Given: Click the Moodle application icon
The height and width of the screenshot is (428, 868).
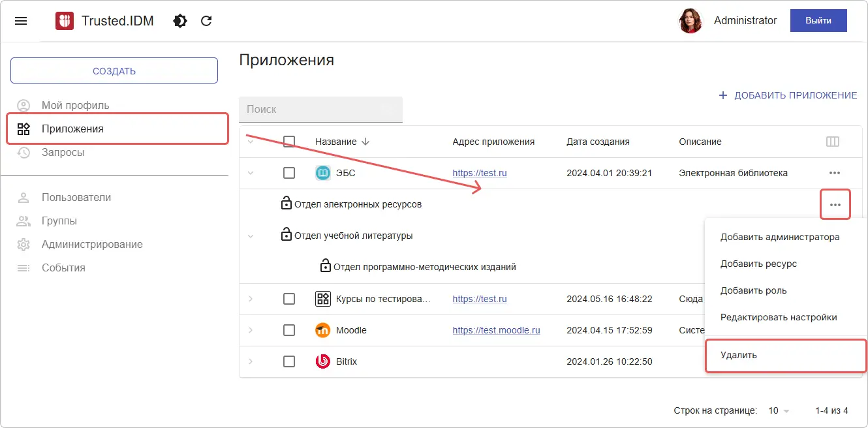Looking at the screenshot, I should (x=323, y=330).
